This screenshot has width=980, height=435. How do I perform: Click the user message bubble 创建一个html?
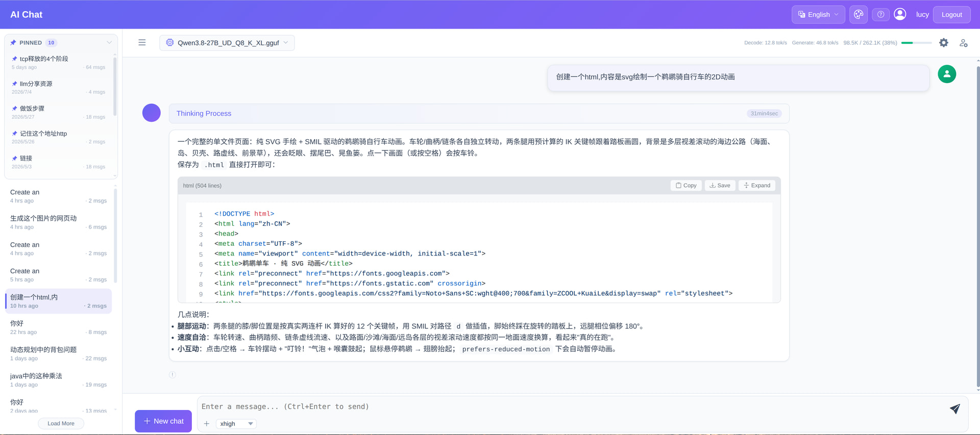pyautogui.click(x=738, y=77)
